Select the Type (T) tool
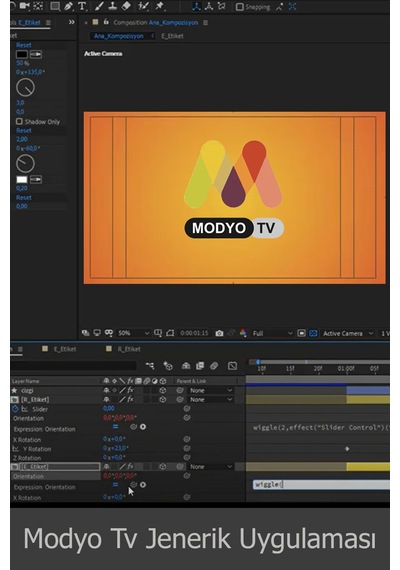Screen dimensions: 400x570 pos(82,6)
